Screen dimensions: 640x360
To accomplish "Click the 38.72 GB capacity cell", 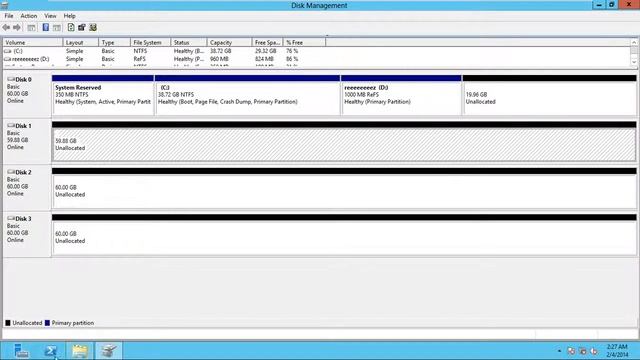I will click(x=220, y=51).
